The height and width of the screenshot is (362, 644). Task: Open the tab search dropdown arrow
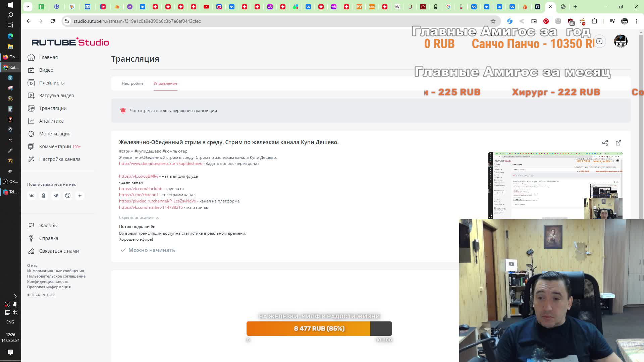click(28, 6)
